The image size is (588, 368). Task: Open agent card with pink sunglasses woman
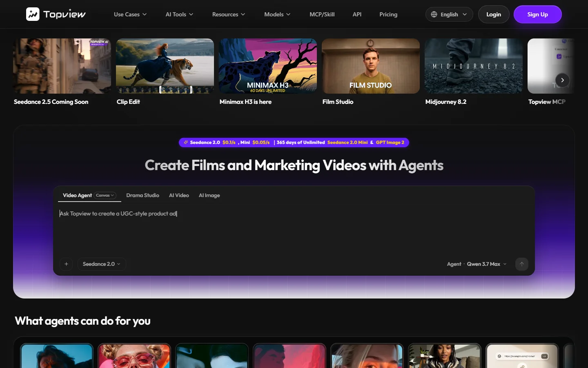(134, 356)
